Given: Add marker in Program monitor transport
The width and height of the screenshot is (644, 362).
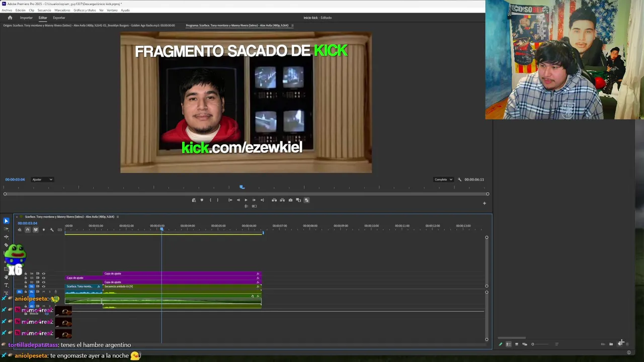Looking at the screenshot, I should click(202, 200).
